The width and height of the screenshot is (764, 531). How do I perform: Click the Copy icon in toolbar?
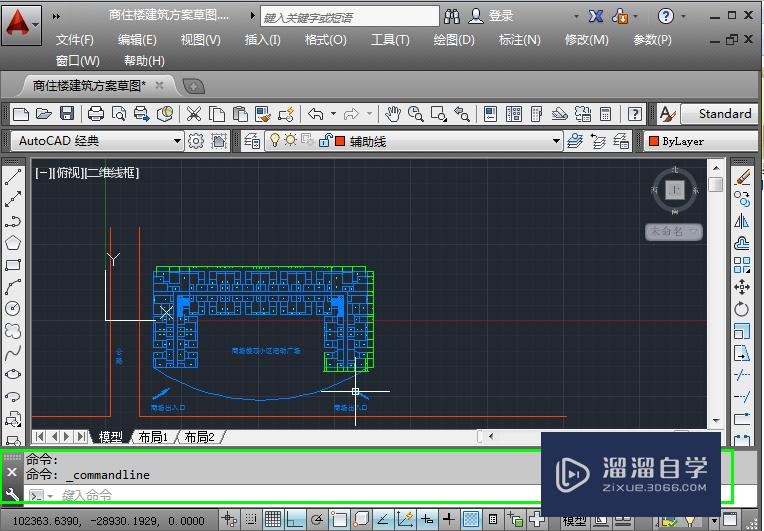click(x=216, y=114)
